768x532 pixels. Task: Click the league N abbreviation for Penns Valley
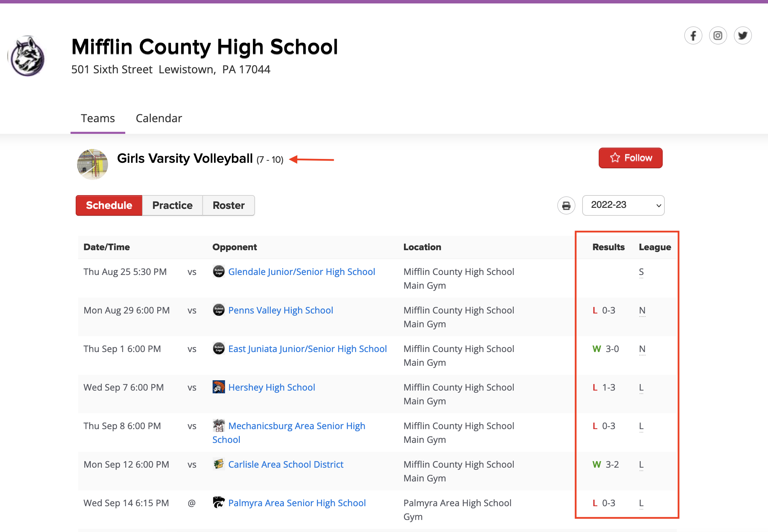(x=642, y=310)
